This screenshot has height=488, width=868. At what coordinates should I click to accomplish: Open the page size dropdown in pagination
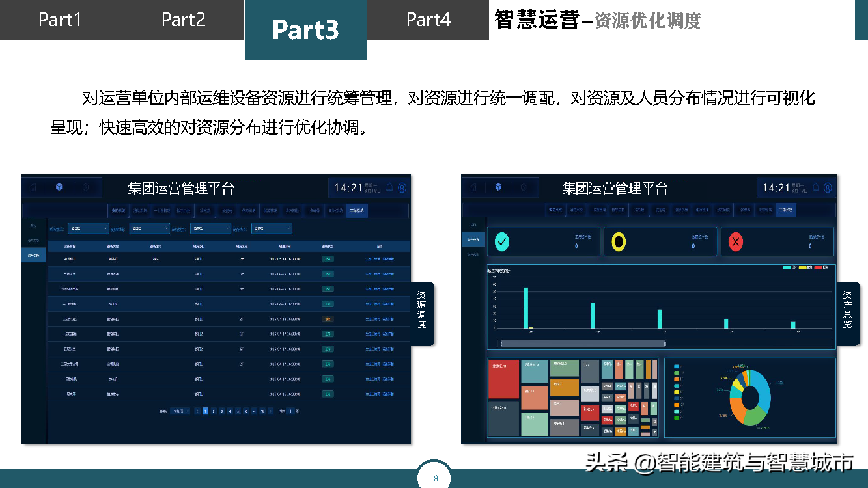coord(180,411)
